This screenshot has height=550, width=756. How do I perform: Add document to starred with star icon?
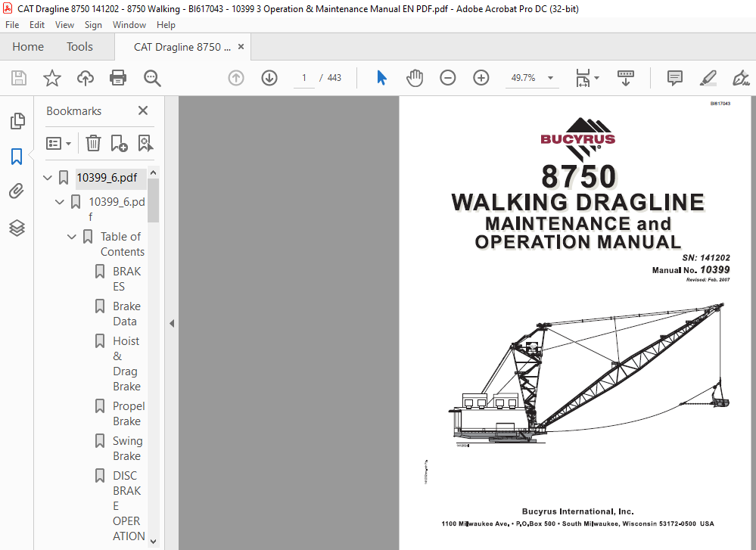(52, 78)
